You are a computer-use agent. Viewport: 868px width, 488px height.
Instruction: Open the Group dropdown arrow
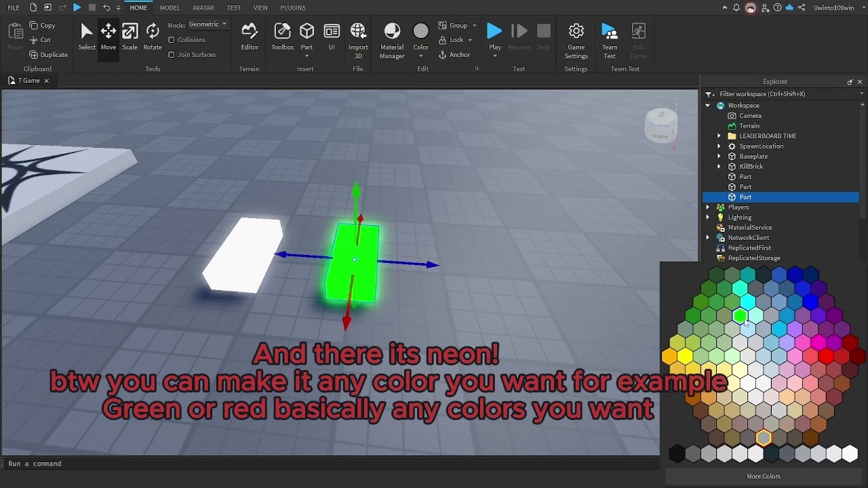(475, 26)
